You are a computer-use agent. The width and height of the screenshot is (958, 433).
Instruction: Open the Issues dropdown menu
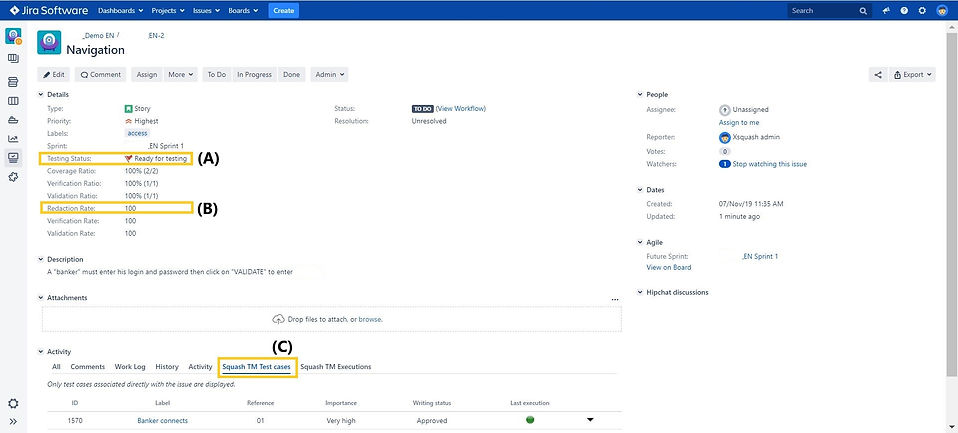[206, 11]
